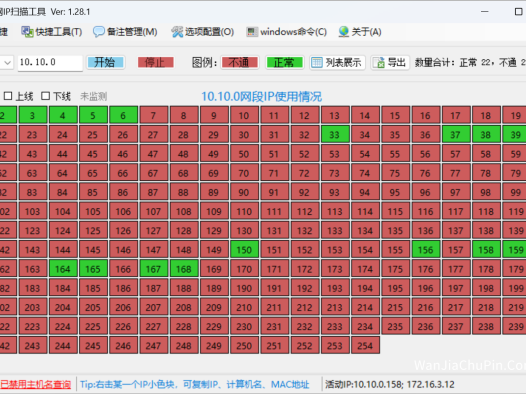Click the green 正常 legend swatch
This screenshot has width=526, height=394.
284,63
